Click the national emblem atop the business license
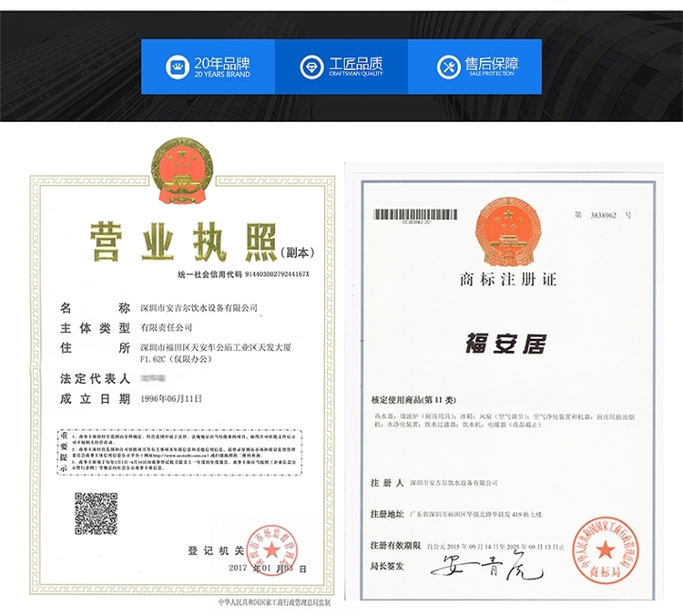 pos(182,170)
